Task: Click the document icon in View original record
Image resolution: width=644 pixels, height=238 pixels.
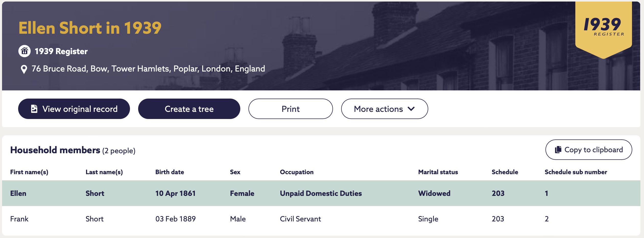Action: (x=34, y=109)
